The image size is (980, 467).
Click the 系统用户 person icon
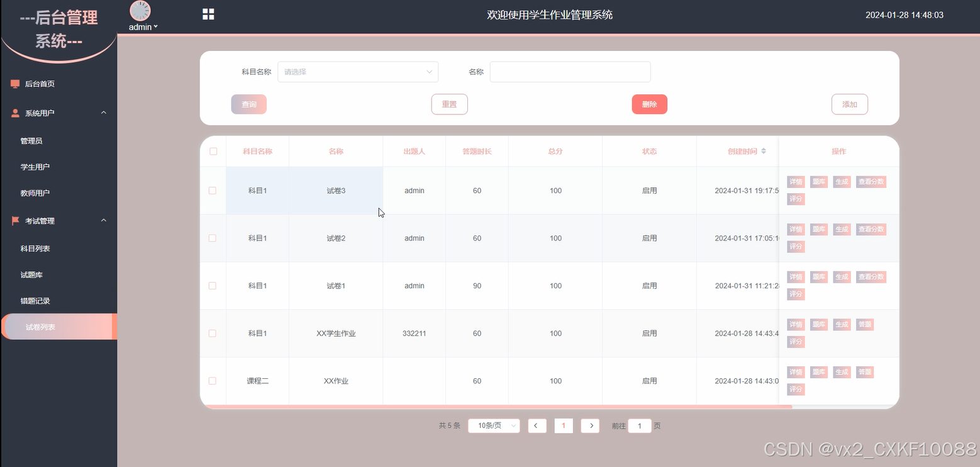[x=15, y=113]
